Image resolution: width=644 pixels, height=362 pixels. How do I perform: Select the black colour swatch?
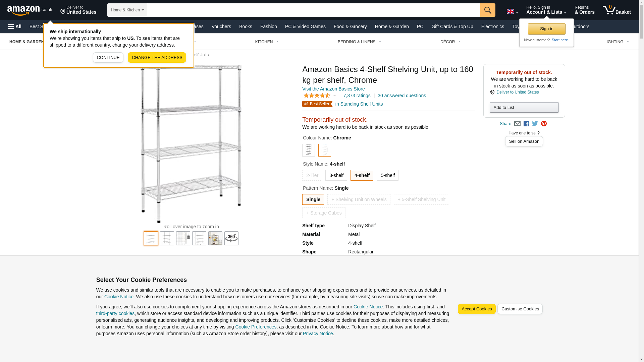point(309,150)
